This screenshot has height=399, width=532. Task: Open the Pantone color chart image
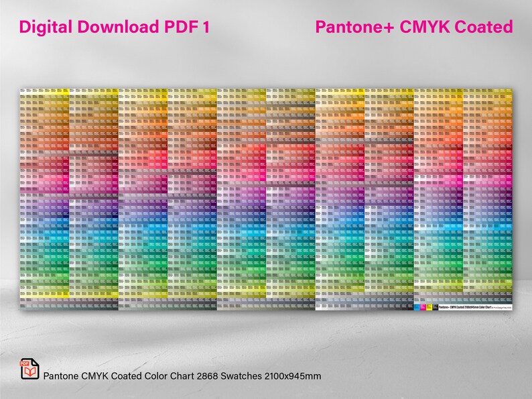click(266, 199)
